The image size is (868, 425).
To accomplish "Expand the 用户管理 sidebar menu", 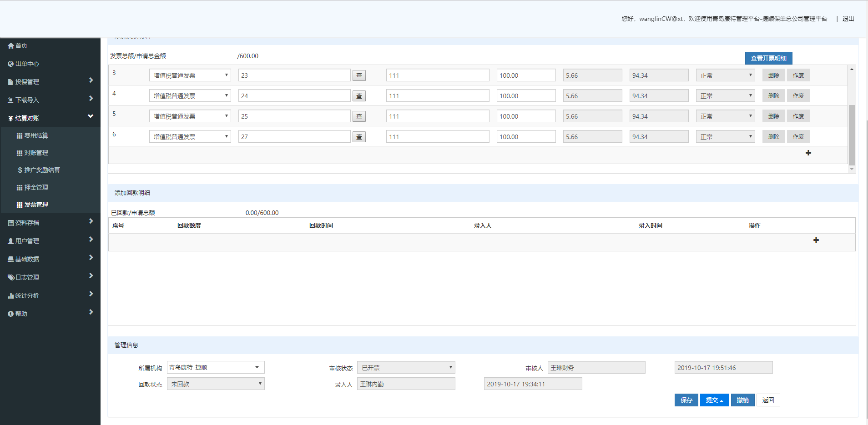I will click(50, 241).
